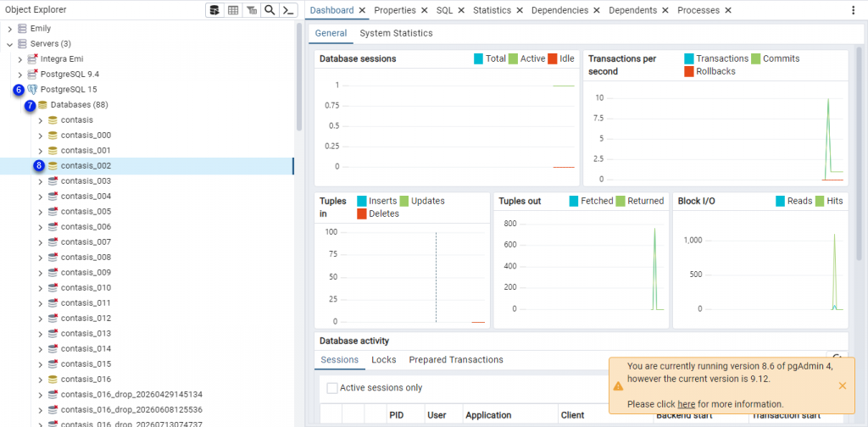Open the Query Tool from Object Explorer toolbar

click(214, 10)
